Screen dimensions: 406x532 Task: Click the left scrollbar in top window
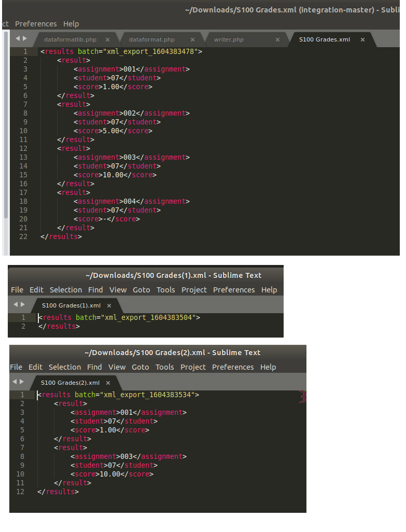6,125
